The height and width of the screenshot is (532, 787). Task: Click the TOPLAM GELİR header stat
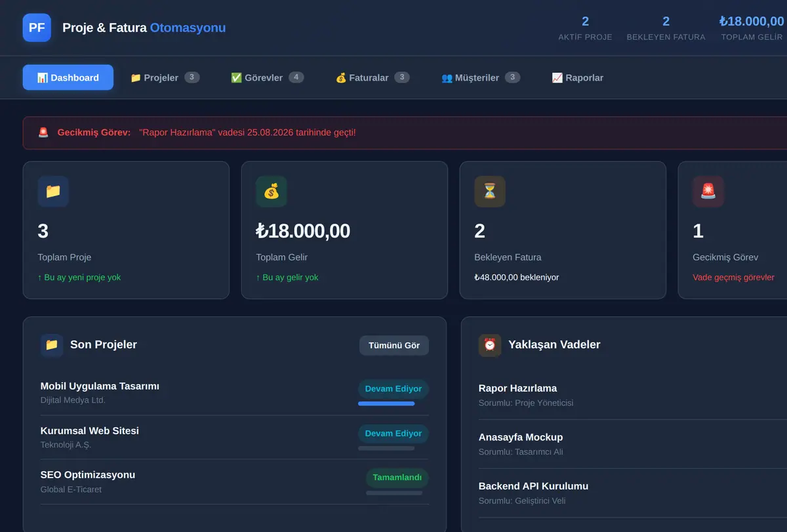tap(752, 28)
